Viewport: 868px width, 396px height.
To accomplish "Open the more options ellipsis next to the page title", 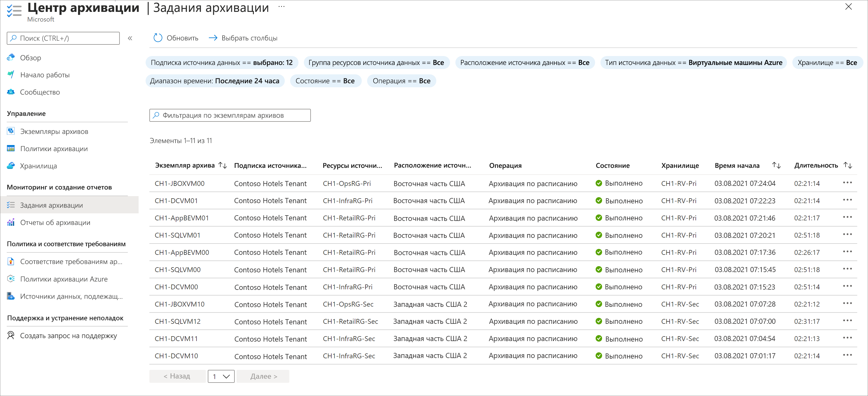I will tap(281, 7).
